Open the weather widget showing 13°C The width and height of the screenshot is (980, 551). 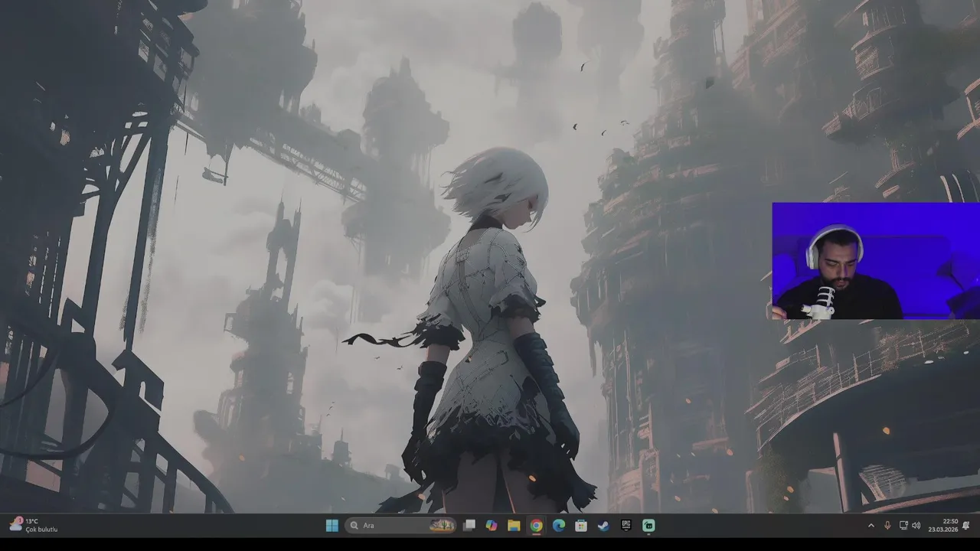coord(34,525)
